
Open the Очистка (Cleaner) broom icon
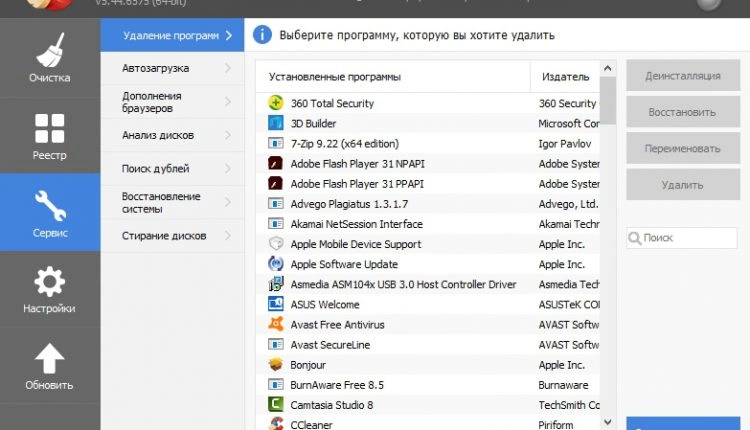pyautogui.click(x=49, y=52)
